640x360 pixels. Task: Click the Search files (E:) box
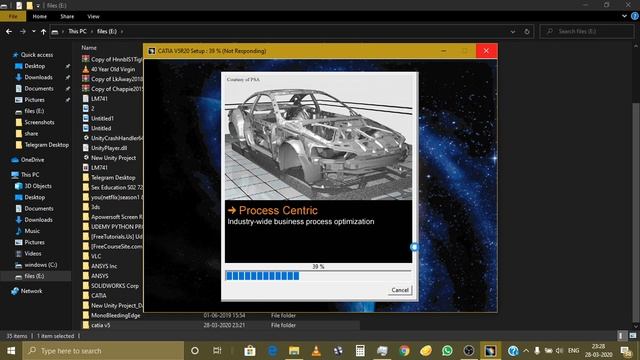pos(587,31)
